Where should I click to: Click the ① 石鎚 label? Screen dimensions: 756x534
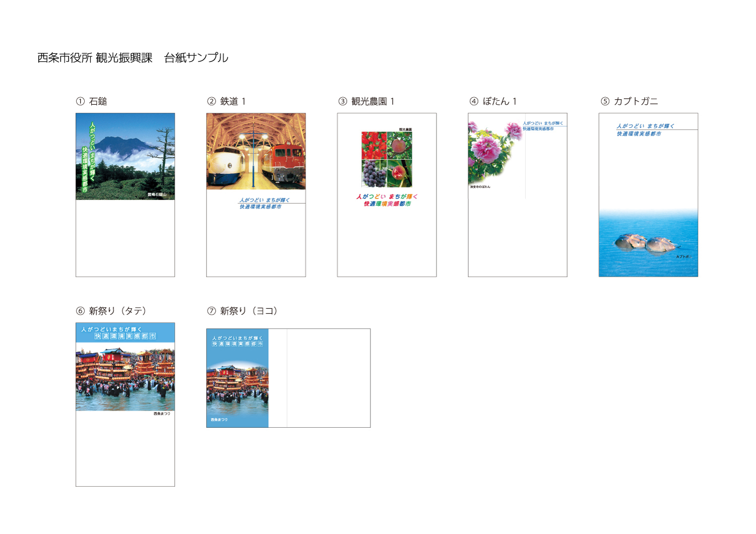click(x=91, y=101)
